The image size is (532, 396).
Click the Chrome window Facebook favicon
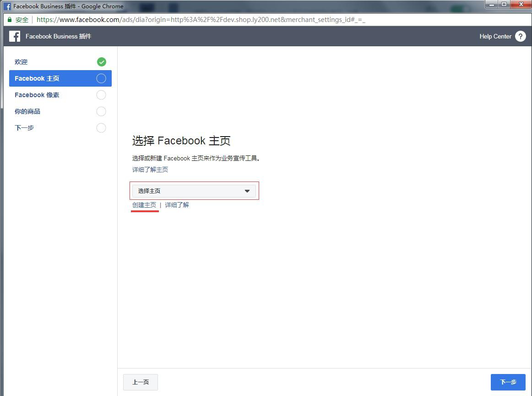(x=7, y=6)
